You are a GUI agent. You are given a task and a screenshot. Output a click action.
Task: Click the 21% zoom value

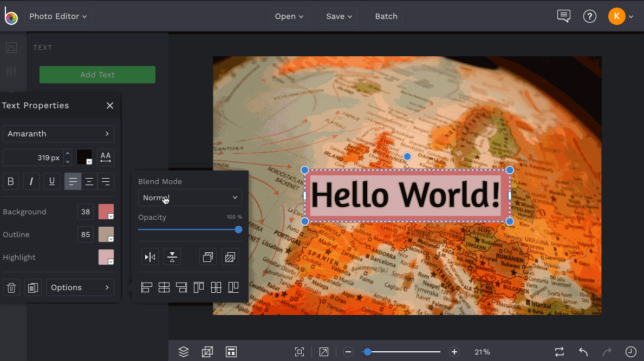tap(482, 352)
